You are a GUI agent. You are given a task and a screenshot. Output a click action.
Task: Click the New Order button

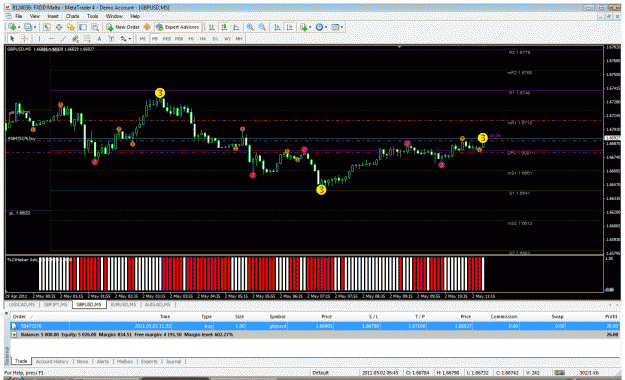[123, 27]
